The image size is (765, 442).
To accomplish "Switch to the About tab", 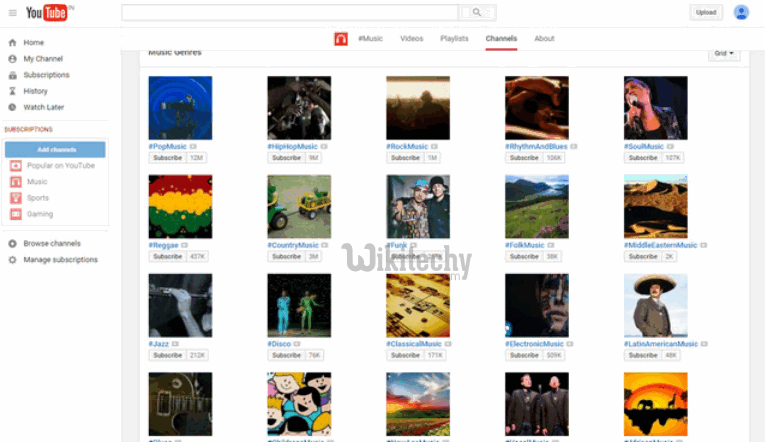I will click(544, 38).
